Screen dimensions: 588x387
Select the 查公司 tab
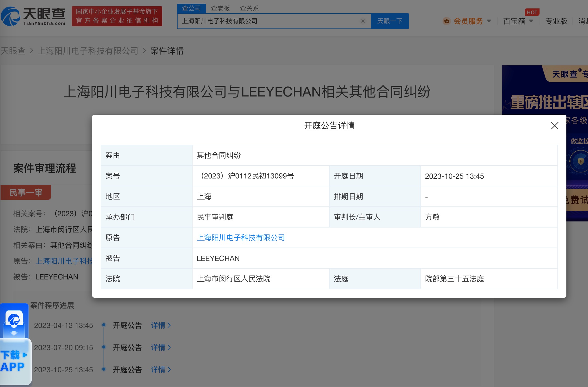click(192, 8)
